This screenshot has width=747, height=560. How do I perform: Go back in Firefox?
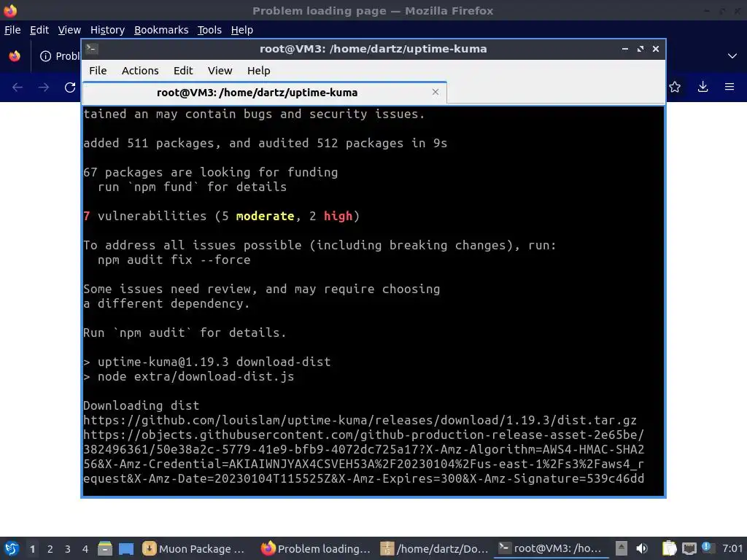pyautogui.click(x=18, y=87)
